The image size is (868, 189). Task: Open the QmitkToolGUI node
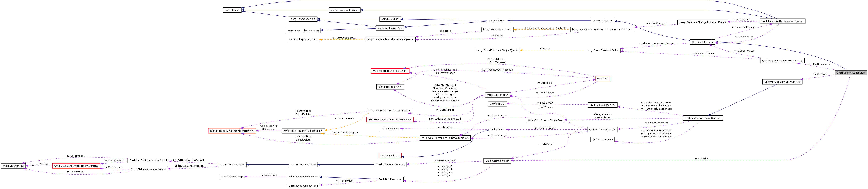pos(497,104)
